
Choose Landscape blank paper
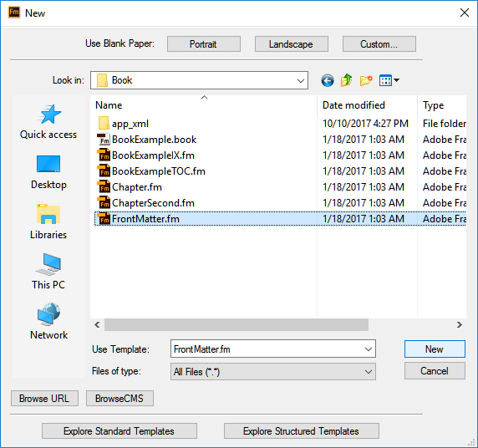coord(292,44)
